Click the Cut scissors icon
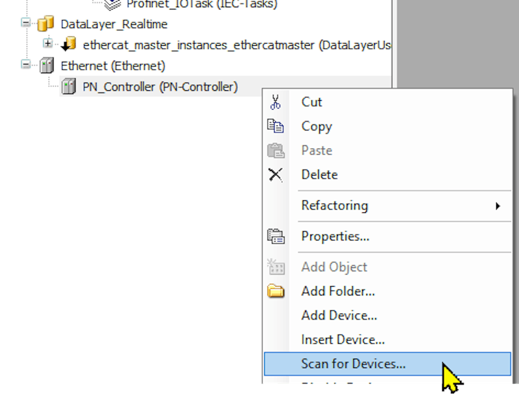This screenshot has height=420, width=519. [276, 102]
